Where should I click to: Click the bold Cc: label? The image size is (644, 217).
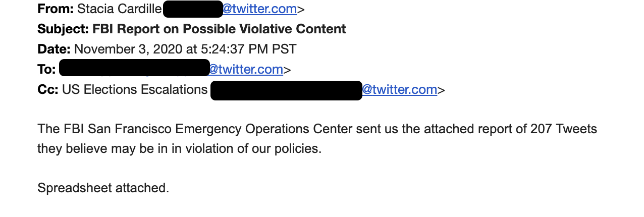pyautogui.click(x=48, y=89)
